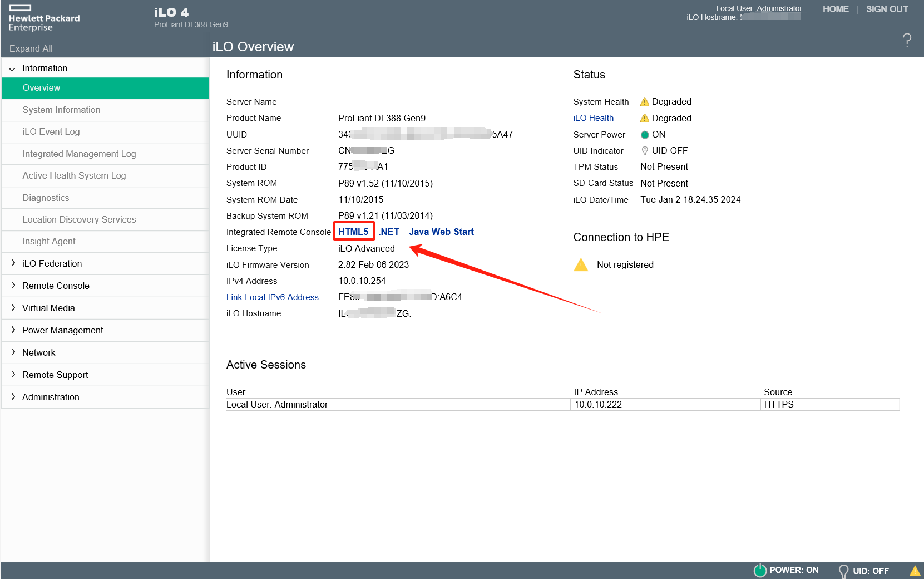Expand the Administration section
Viewport: 924px width, 579px height.
pyautogui.click(x=13, y=397)
